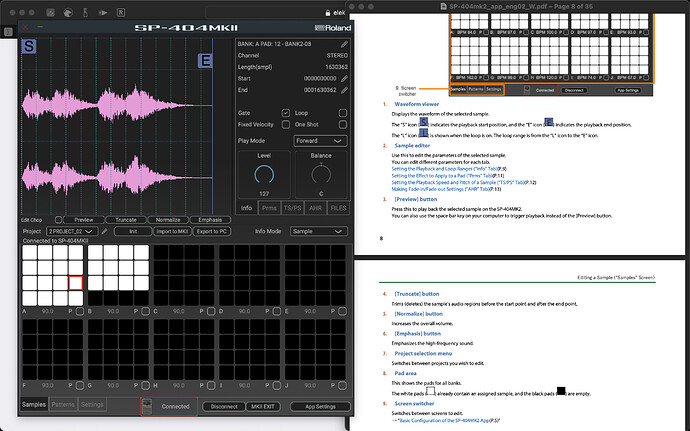Click the pencil icon next to End value

click(344, 90)
